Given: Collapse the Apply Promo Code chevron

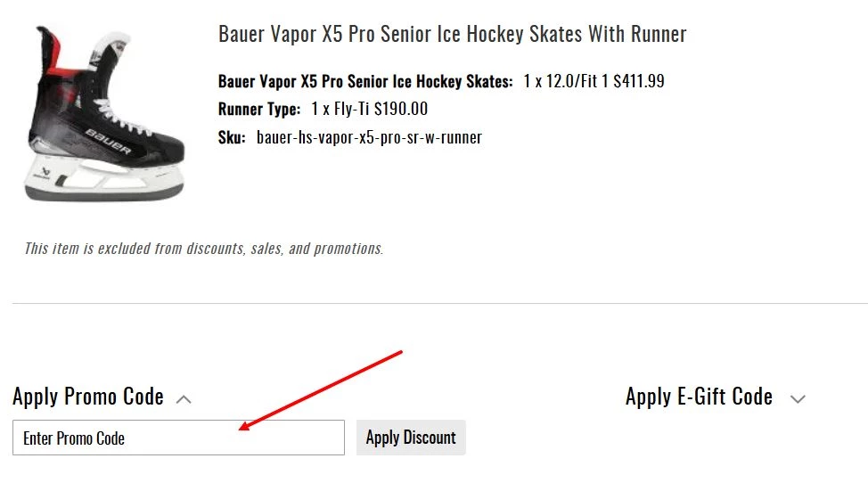Looking at the screenshot, I should coord(184,399).
